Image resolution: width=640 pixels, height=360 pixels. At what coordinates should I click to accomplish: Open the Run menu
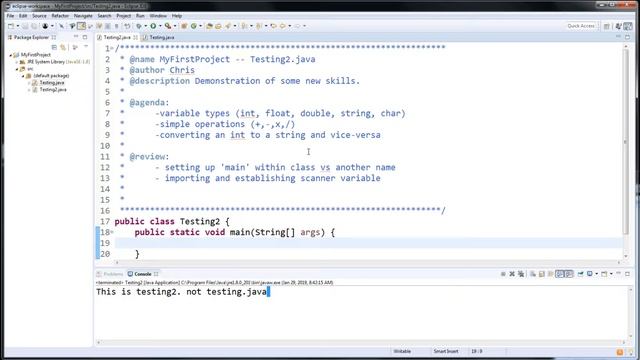pos(140,16)
